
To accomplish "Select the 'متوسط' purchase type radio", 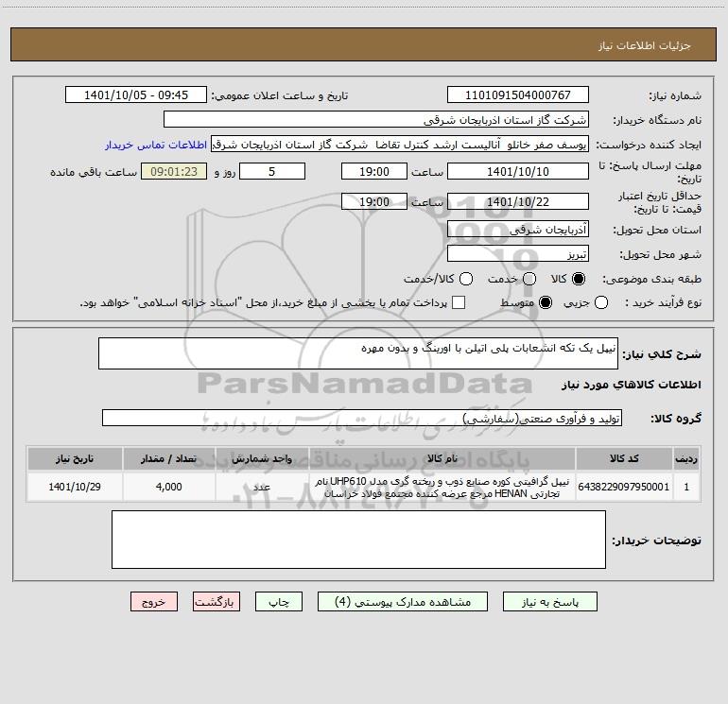I will point(546,302).
